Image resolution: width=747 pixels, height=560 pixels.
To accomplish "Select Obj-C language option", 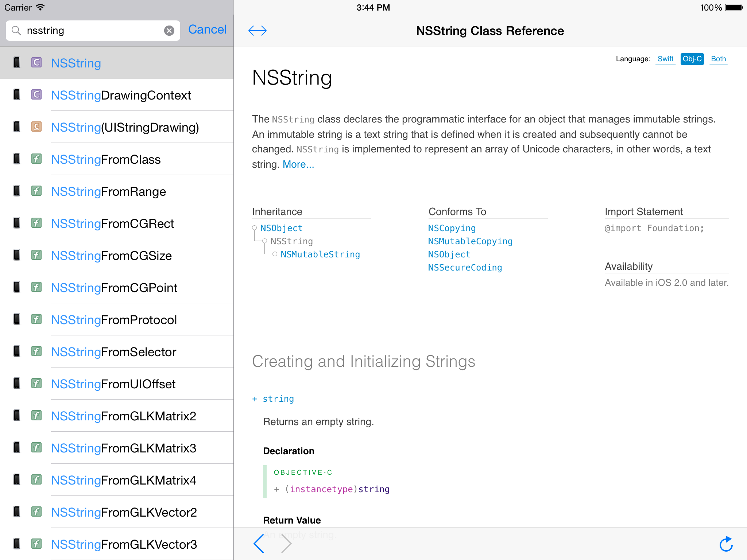I will click(692, 59).
